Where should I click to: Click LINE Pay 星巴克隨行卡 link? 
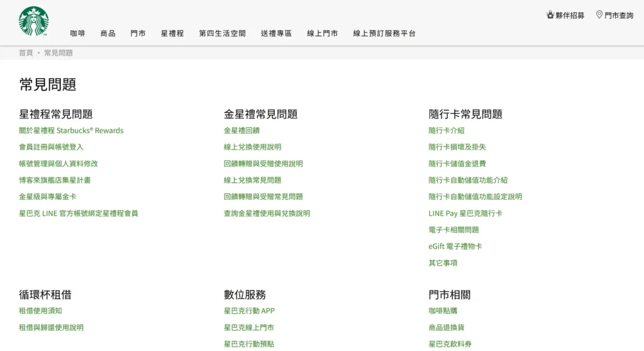pyautogui.click(x=465, y=213)
